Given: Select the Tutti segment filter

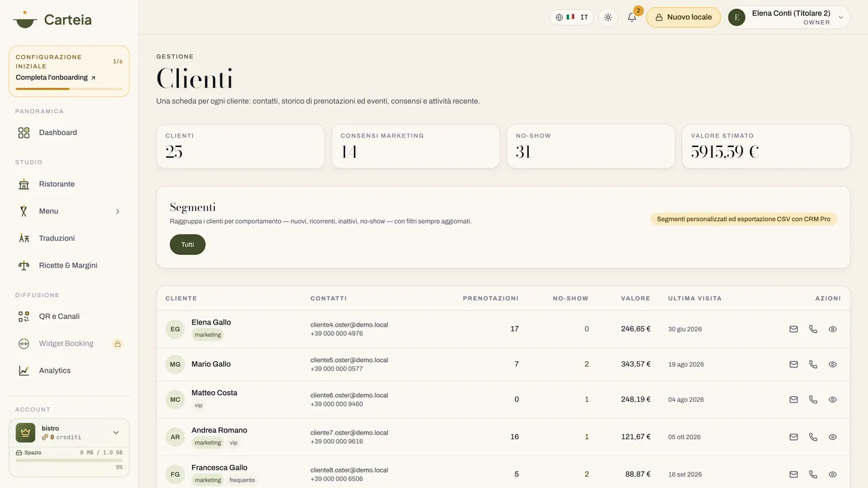Looking at the screenshot, I should (x=188, y=245).
